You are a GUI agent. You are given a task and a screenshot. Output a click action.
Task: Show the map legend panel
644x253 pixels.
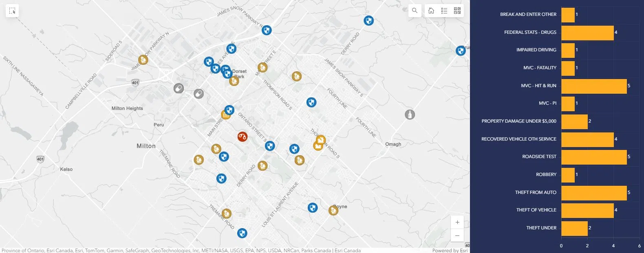coord(444,11)
